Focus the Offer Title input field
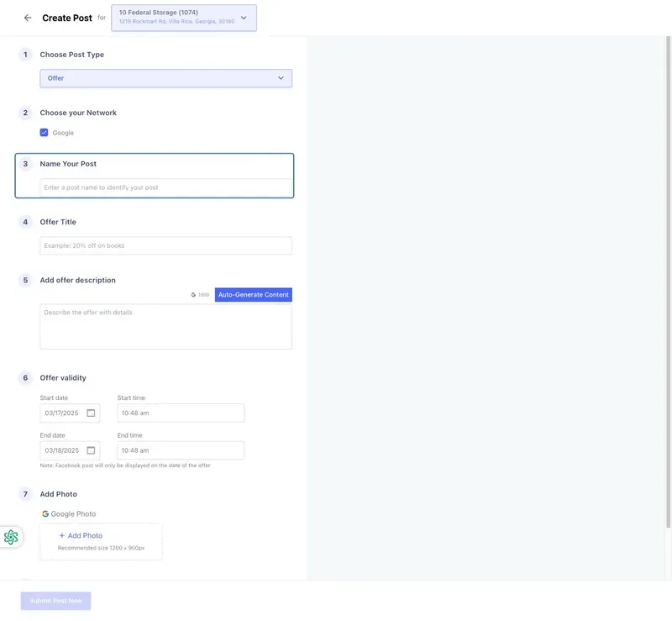Image resolution: width=672 pixels, height=621 pixels. 165,245
